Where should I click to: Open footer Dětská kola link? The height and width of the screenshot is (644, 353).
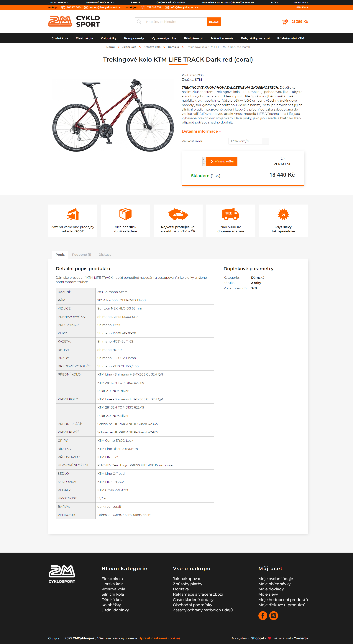(112, 599)
